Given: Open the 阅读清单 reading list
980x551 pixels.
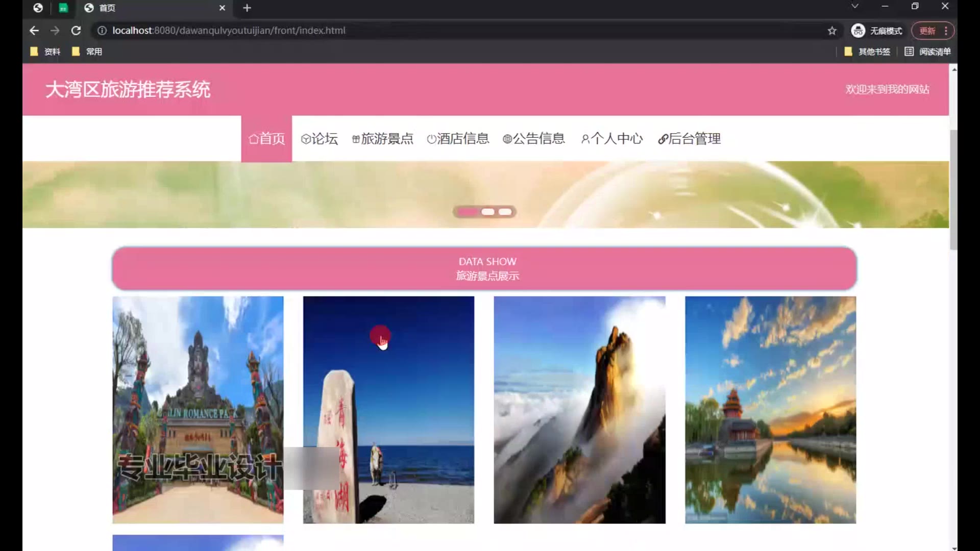Looking at the screenshot, I should pos(927,52).
